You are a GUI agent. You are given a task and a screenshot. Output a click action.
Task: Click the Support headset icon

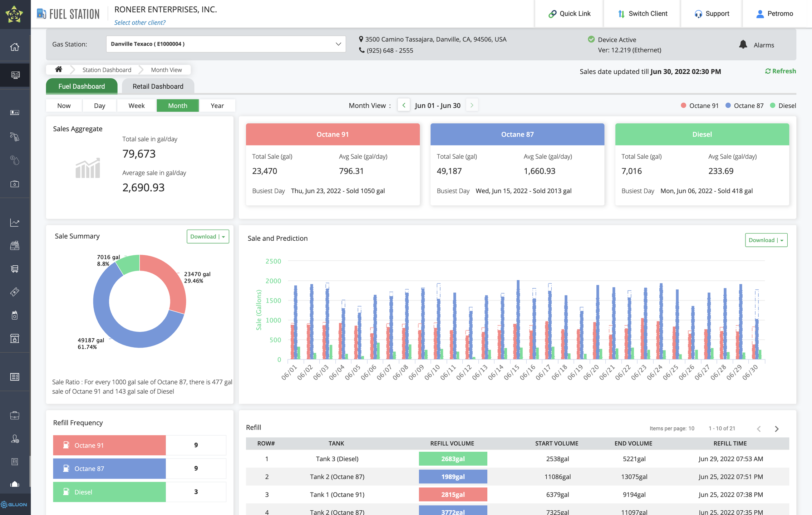pos(698,14)
